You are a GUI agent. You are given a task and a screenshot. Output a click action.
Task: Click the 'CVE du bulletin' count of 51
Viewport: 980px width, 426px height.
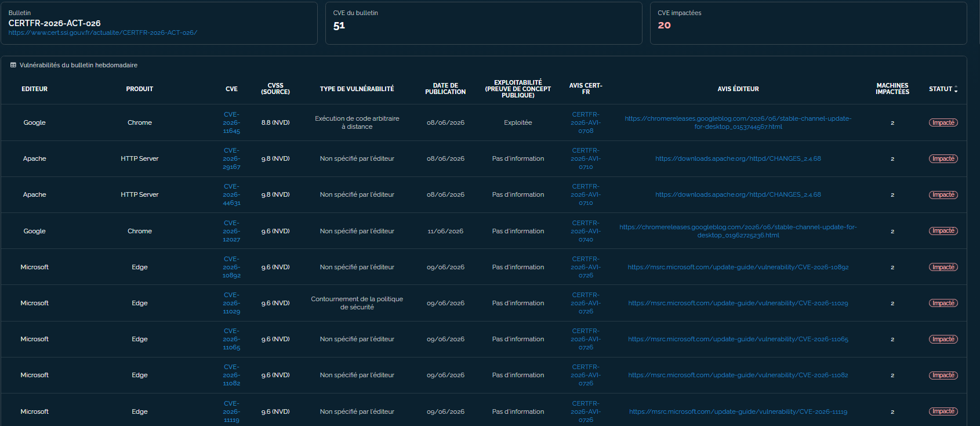point(339,26)
